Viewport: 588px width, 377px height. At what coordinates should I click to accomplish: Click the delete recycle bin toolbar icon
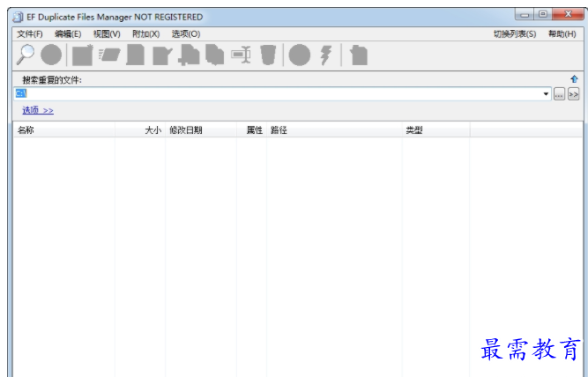[x=268, y=55]
